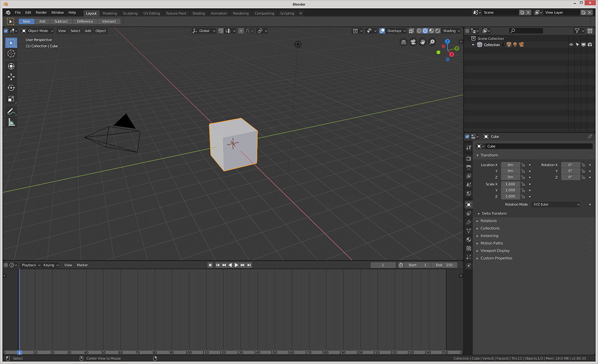Play the animation forward
The height and width of the screenshot is (364, 598).
coord(236,265)
